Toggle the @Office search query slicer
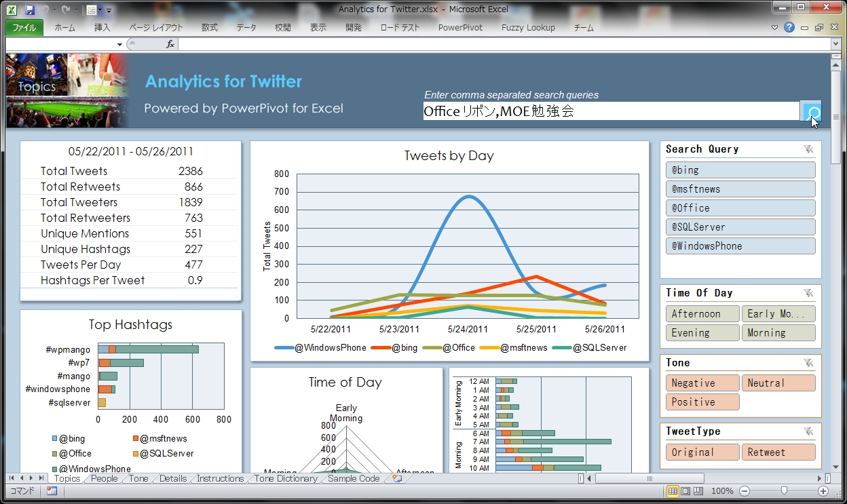 (x=740, y=208)
